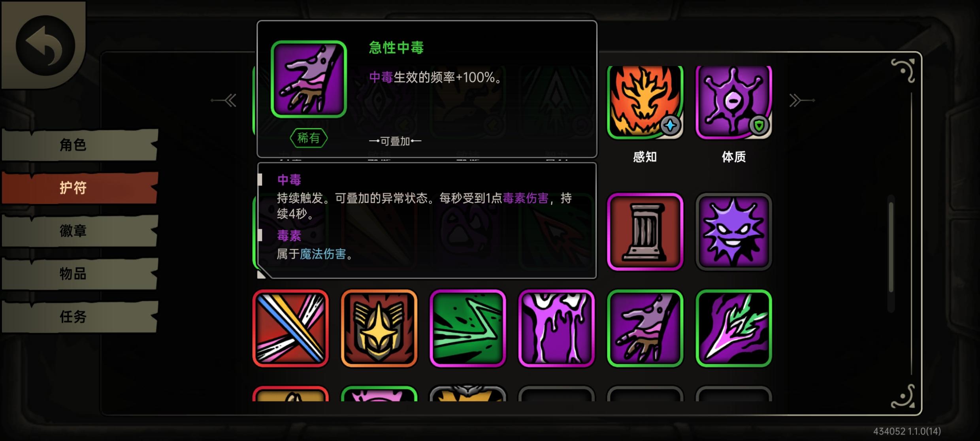Select the stone pillar amulet icon
The image size is (980, 441).
pyautogui.click(x=645, y=232)
